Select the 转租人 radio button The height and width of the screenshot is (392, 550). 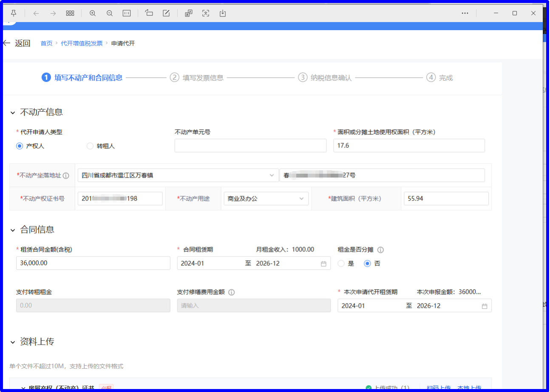coord(90,146)
